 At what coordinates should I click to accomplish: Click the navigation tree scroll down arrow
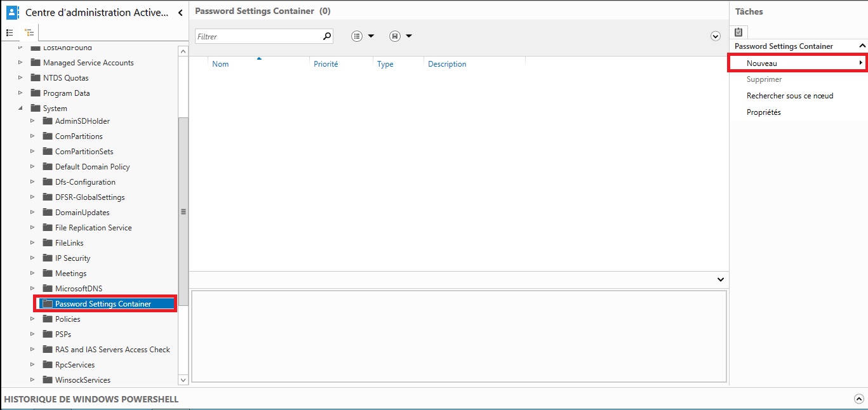pos(184,380)
